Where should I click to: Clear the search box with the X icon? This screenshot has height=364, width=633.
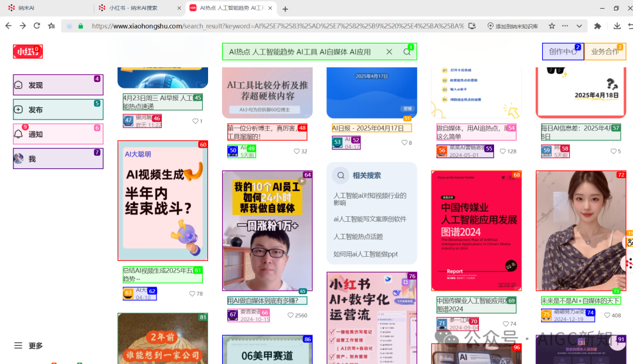[x=389, y=52]
